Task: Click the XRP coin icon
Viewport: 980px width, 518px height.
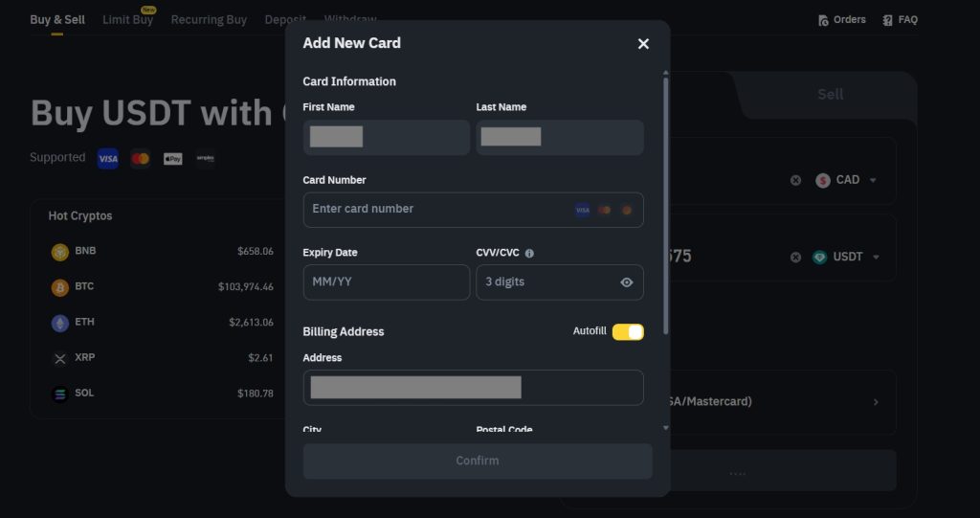Action: point(60,359)
